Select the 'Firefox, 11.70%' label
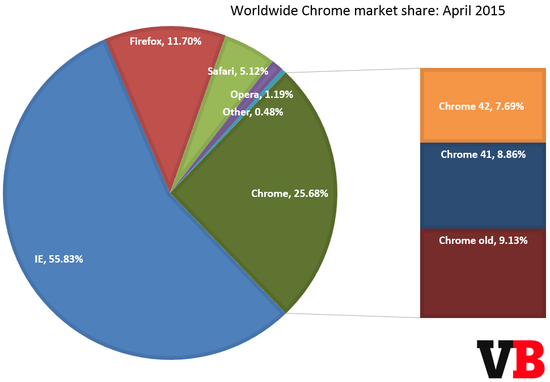Image resolution: width=550 pixels, height=382 pixels. pos(166,41)
